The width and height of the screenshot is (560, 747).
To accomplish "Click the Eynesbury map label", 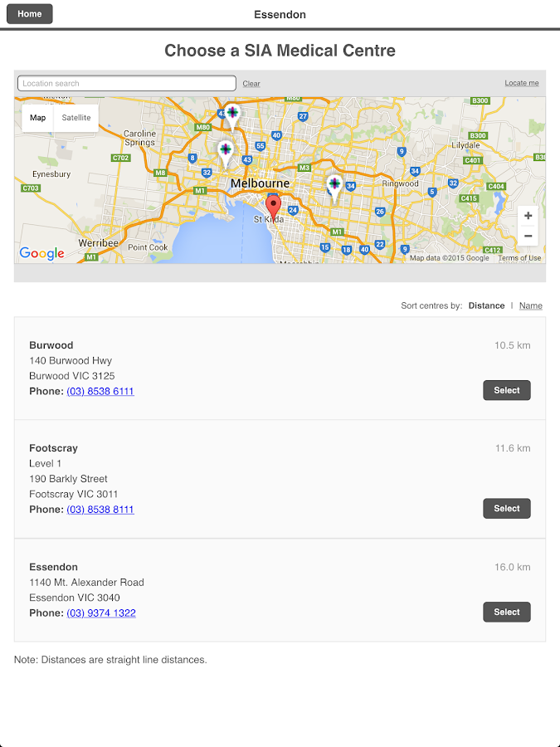I will click(51, 174).
